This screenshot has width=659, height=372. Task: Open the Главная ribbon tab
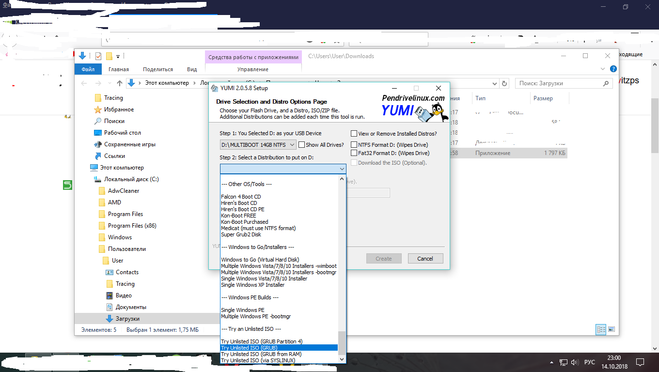[x=119, y=69]
